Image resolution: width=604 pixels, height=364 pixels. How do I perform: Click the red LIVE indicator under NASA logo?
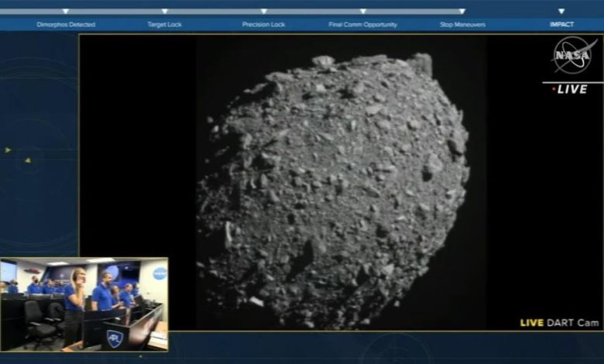pos(570,89)
